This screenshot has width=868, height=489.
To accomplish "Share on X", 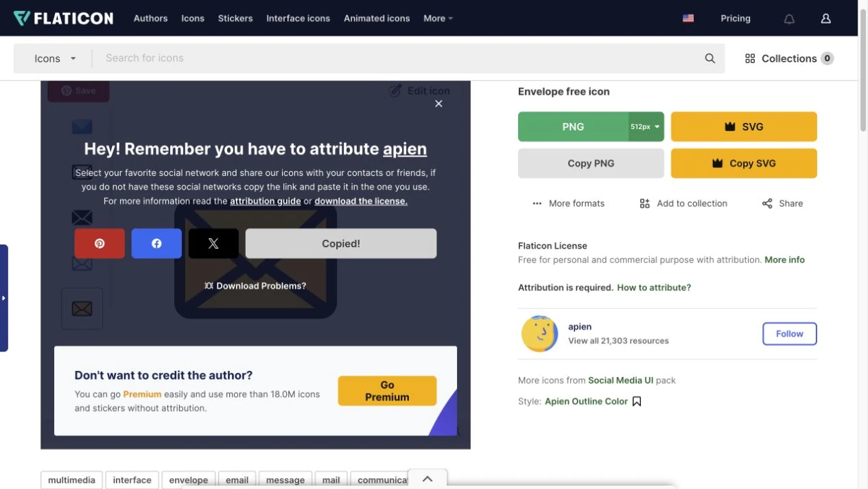I will coord(213,243).
